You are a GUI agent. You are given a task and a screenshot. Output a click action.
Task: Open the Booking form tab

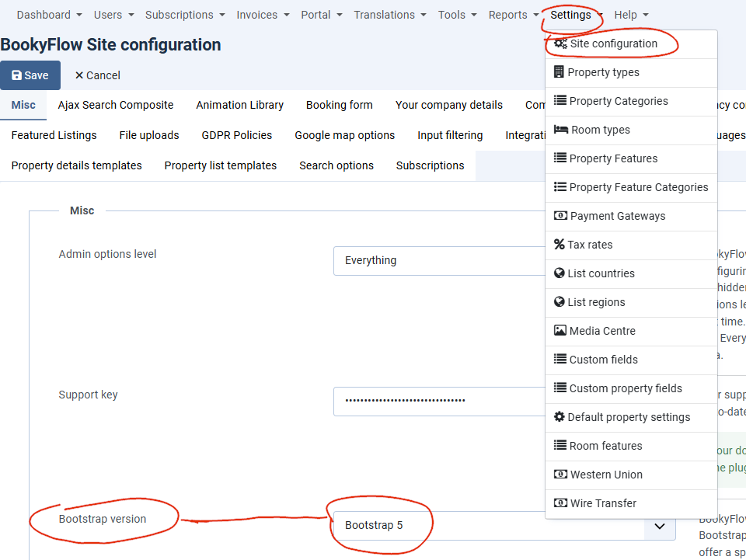(340, 105)
